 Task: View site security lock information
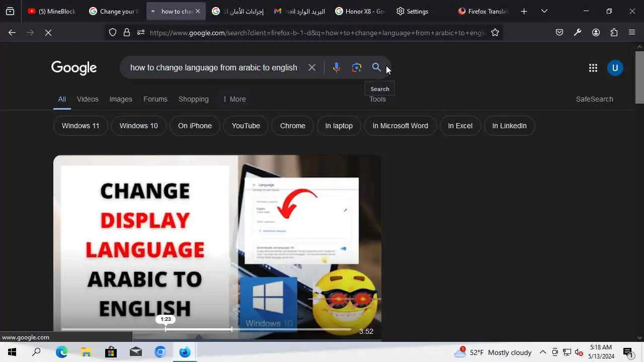click(127, 33)
